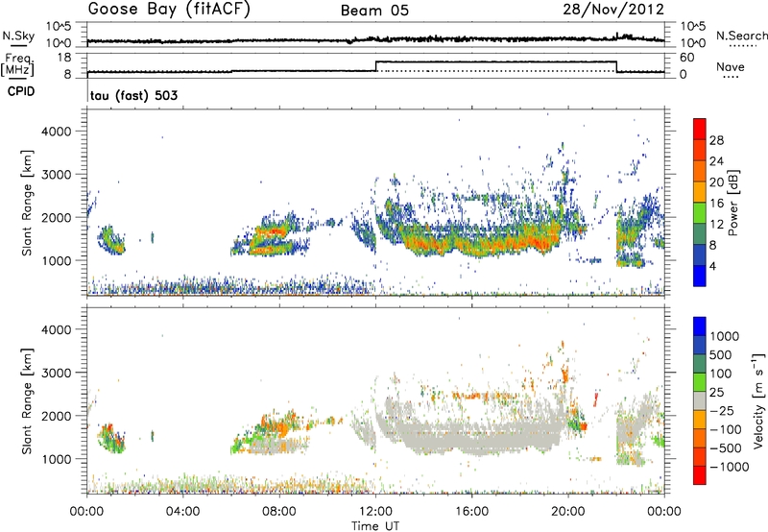
Task: Click the Nave legend label
Action: click(x=731, y=67)
